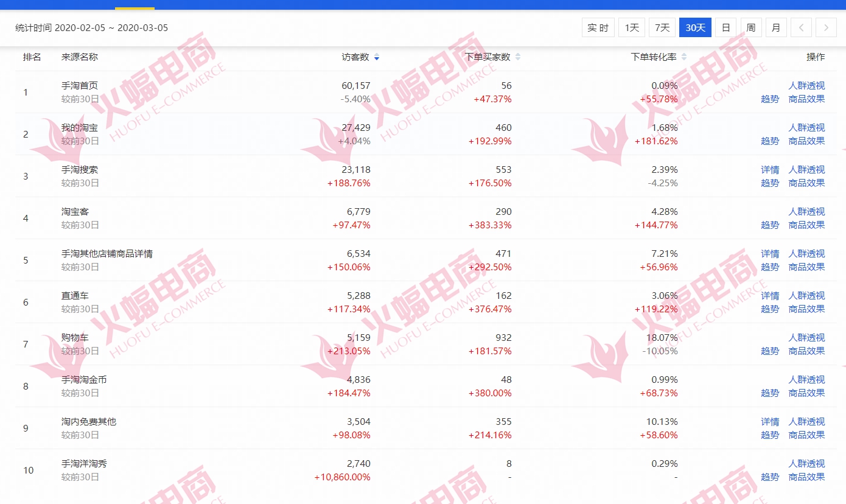Select source name 手淘洋淘秀
The image size is (846, 504).
84,464
